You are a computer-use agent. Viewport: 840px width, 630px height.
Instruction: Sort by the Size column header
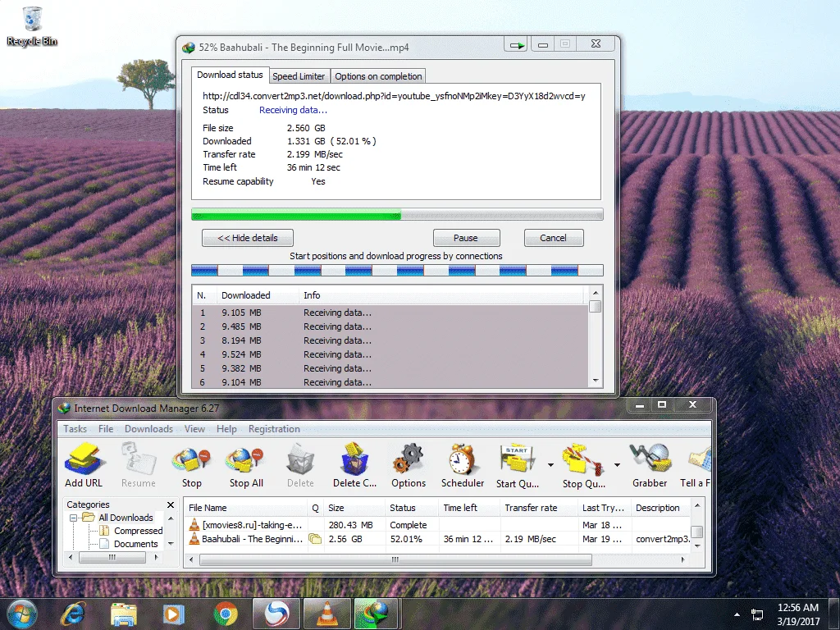(354, 508)
